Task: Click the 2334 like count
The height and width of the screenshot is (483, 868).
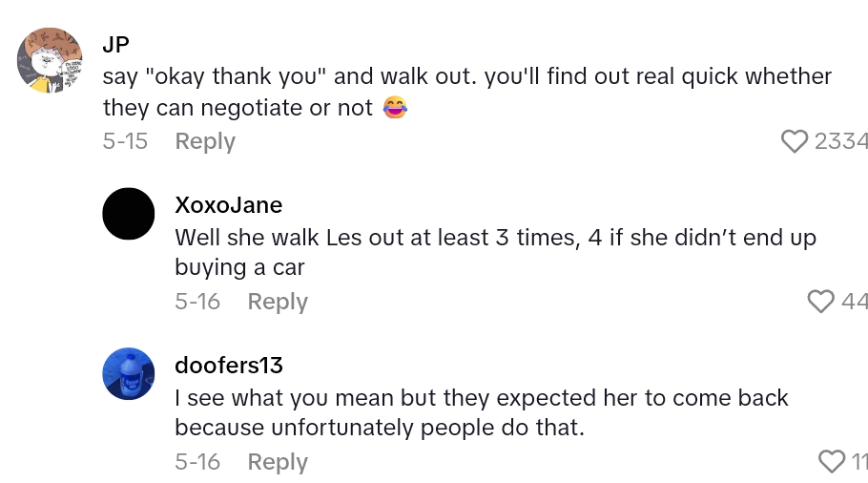Action: click(x=841, y=141)
